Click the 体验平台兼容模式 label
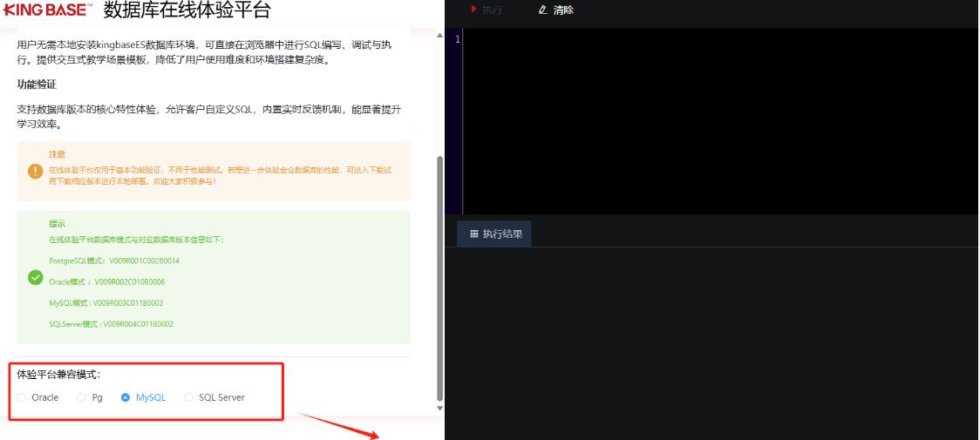980x440 pixels. click(x=58, y=375)
